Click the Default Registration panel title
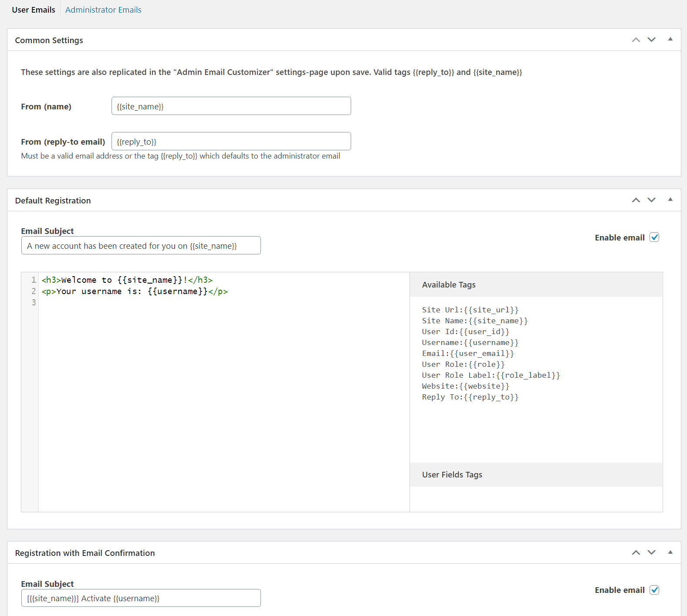Image resolution: width=687 pixels, height=616 pixels. tap(53, 200)
